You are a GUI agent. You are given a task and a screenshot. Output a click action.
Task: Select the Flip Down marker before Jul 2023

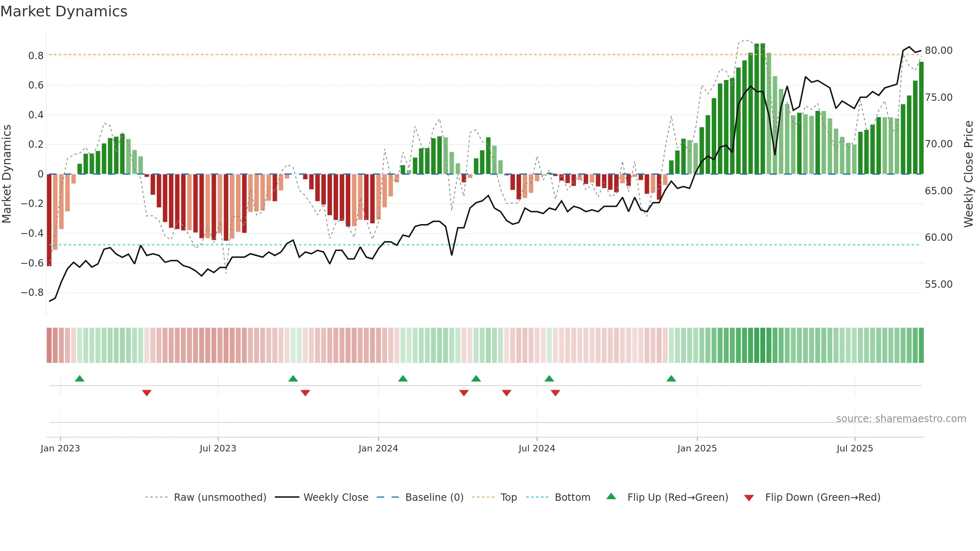[x=147, y=393]
